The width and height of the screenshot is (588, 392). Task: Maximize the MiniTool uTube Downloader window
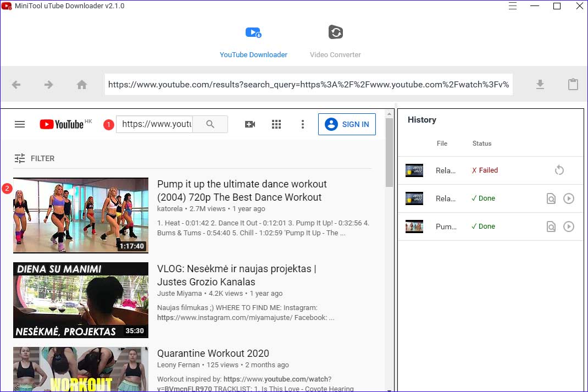coord(557,6)
